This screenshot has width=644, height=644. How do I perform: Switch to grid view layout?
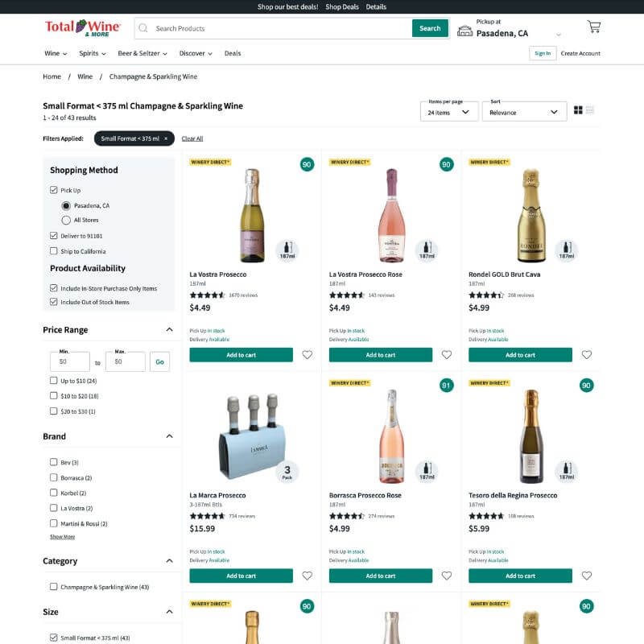click(x=578, y=110)
